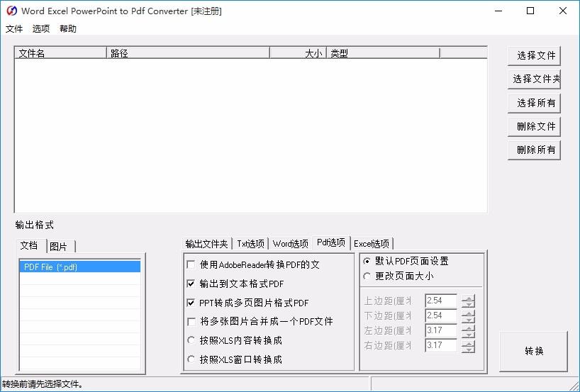Select PDF File (*.pdf) in format list
The height and width of the screenshot is (392, 580).
coord(80,267)
